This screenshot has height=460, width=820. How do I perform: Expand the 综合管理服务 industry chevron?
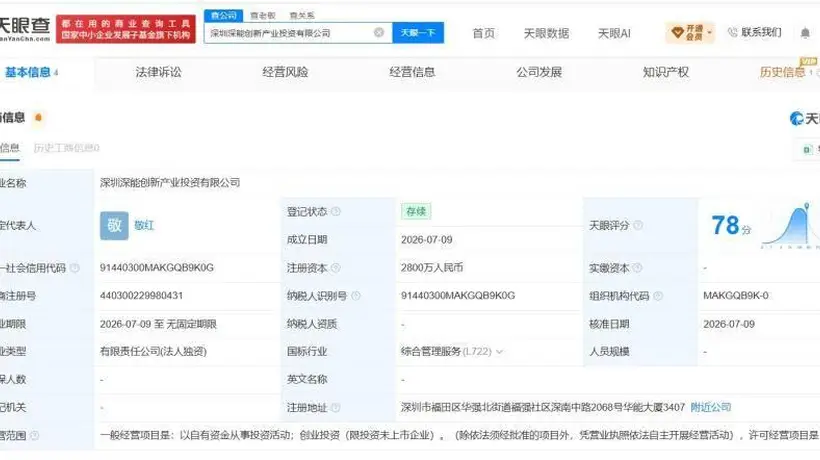[499, 352]
